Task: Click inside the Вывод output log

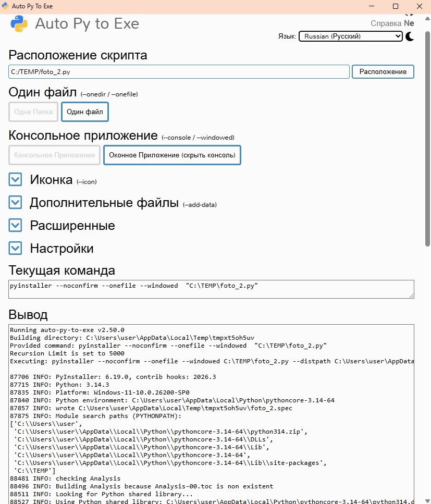Action: pos(211,412)
